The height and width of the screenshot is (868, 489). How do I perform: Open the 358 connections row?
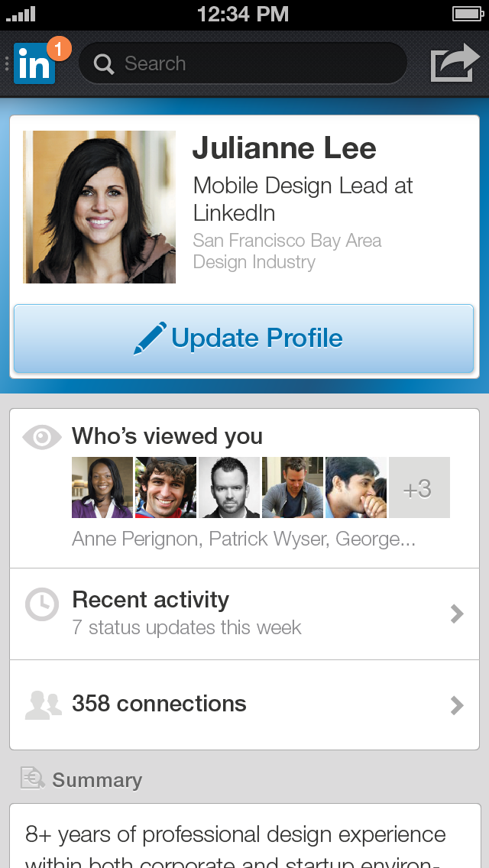pos(244,704)
